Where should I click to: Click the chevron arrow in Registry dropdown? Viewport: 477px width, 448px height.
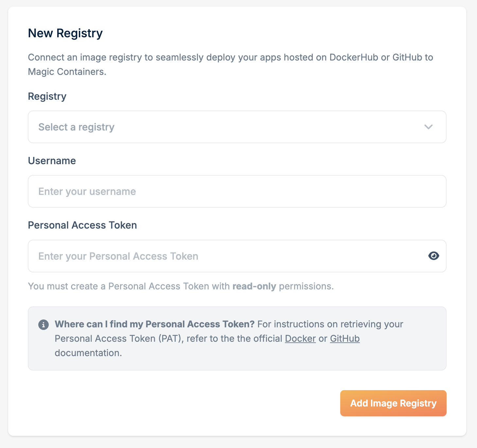(x=428, y=127)
